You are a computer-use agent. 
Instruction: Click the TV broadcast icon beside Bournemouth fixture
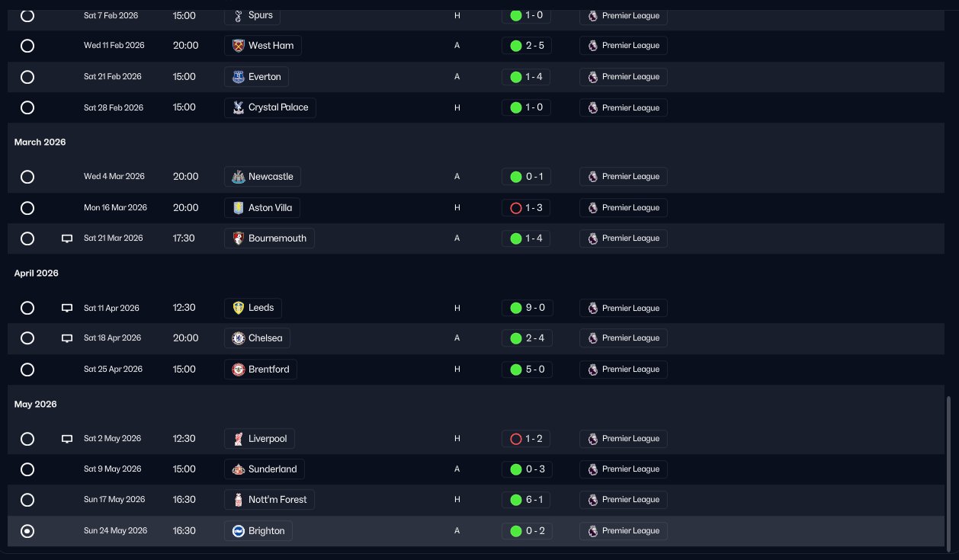click(x=67, y=238)
